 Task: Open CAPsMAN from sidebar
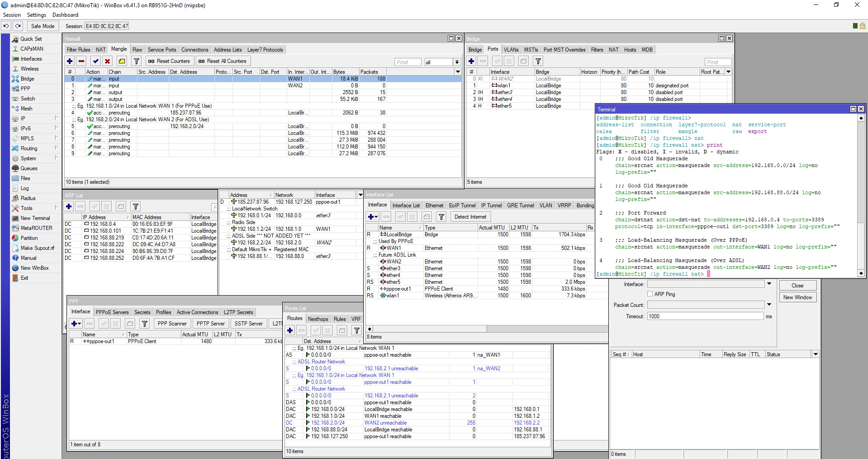coord(32,49)
